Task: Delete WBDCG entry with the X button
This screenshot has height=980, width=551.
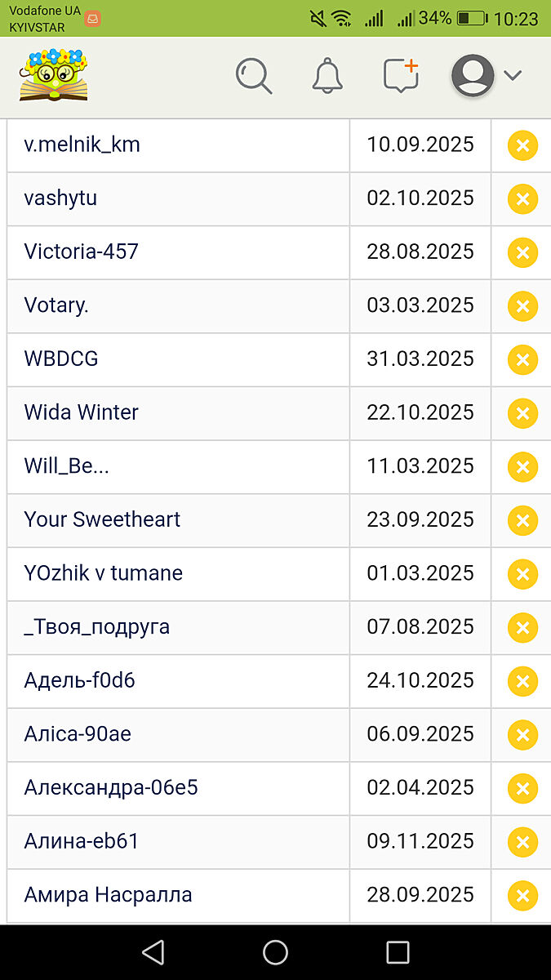Action: (x=522, y=360)
